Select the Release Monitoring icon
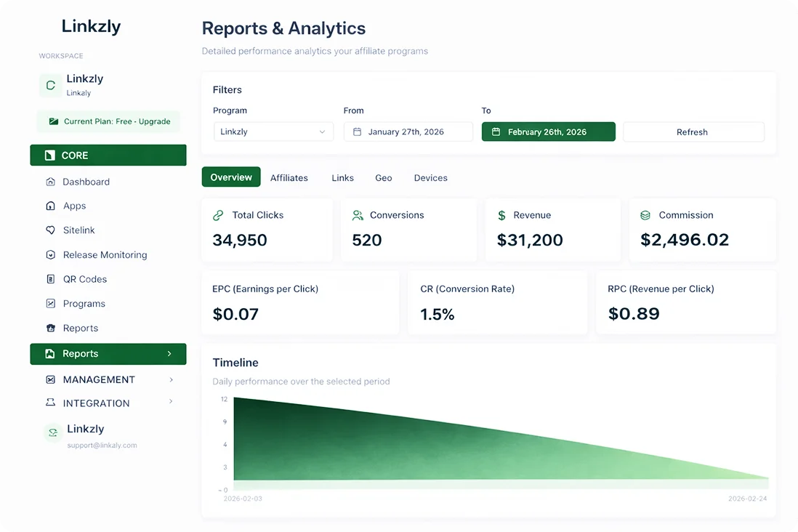 coord(51,255)
